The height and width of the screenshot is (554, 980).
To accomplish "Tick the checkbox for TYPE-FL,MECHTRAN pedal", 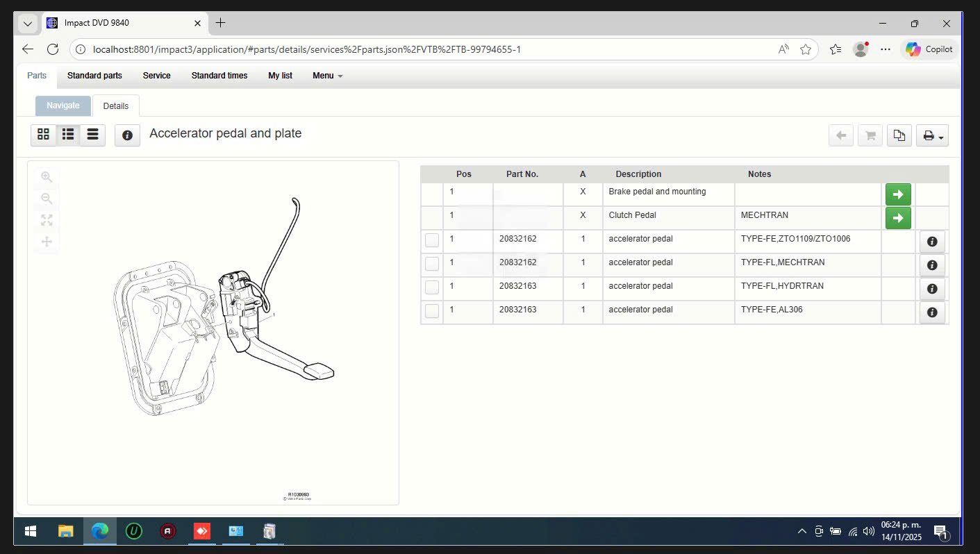I will 432,264.
